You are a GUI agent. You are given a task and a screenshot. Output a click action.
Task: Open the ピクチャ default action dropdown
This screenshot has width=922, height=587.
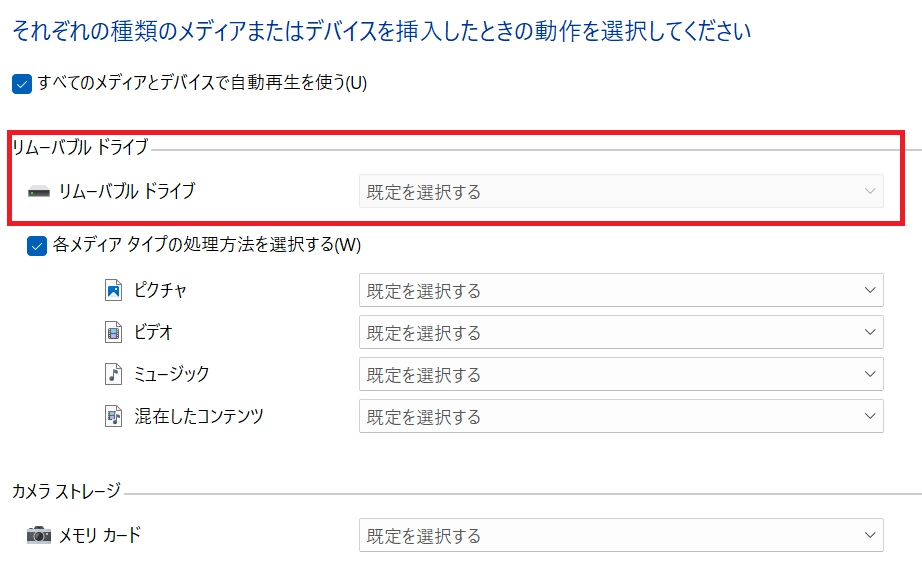pos(620,291)
